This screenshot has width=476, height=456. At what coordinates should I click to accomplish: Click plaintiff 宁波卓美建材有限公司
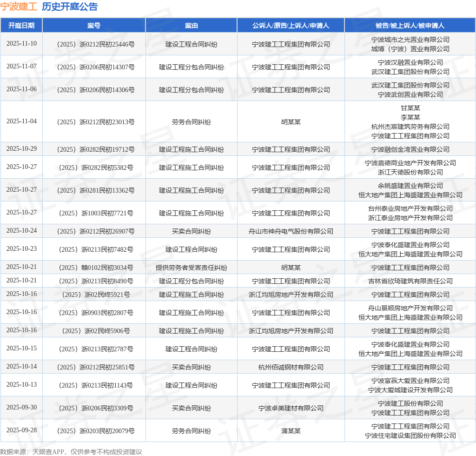[x=291, y=408]
